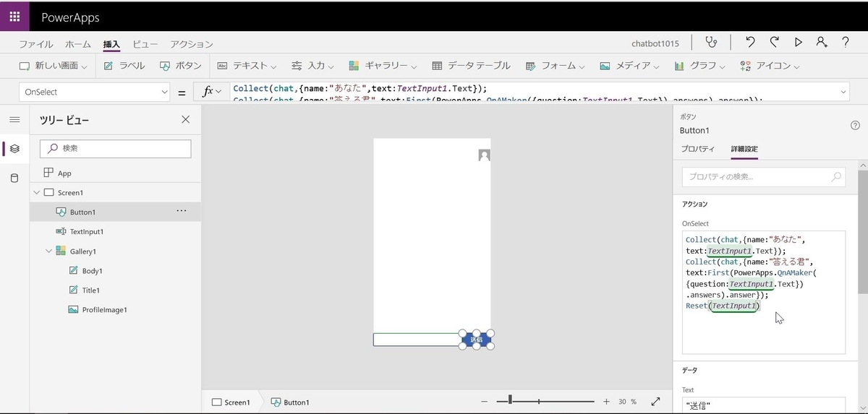Expand the formula bar with chevron
868x414 pixels.
844,92
